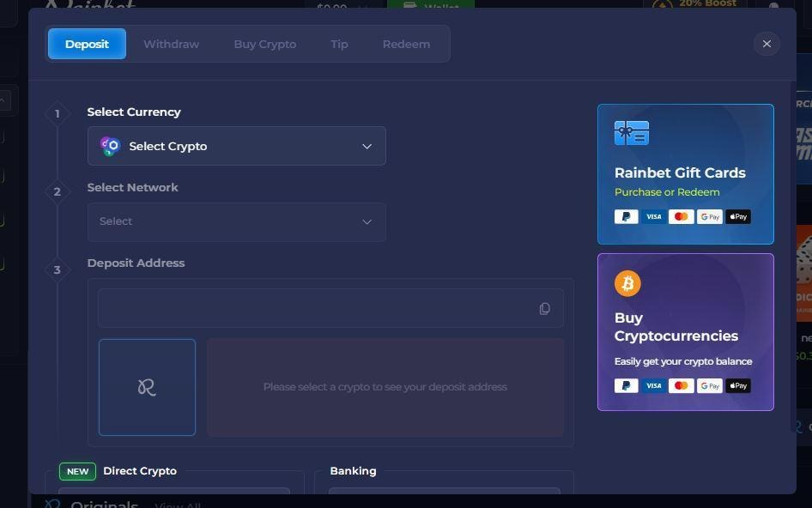Click PayPal icon on Gift Cards card
The width and height of the screenshot is (812, 508).
[x=626, y=216]
